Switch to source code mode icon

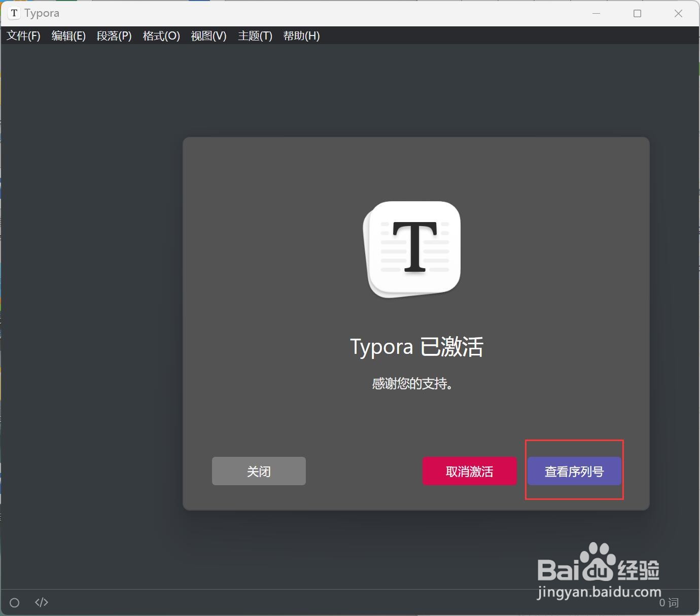tap(42, 602)
